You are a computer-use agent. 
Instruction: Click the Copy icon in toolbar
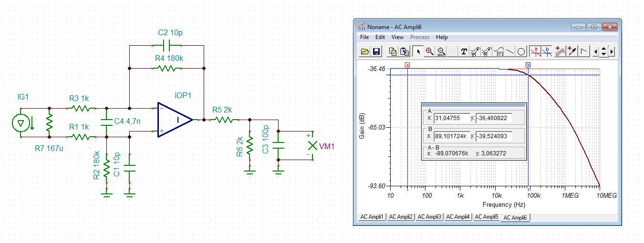pyautogui.click(x=393, y=51)
